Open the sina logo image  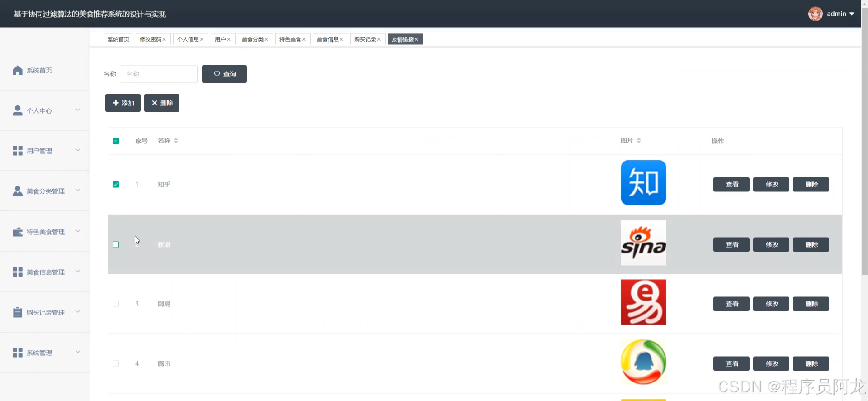tap(643, 243)
